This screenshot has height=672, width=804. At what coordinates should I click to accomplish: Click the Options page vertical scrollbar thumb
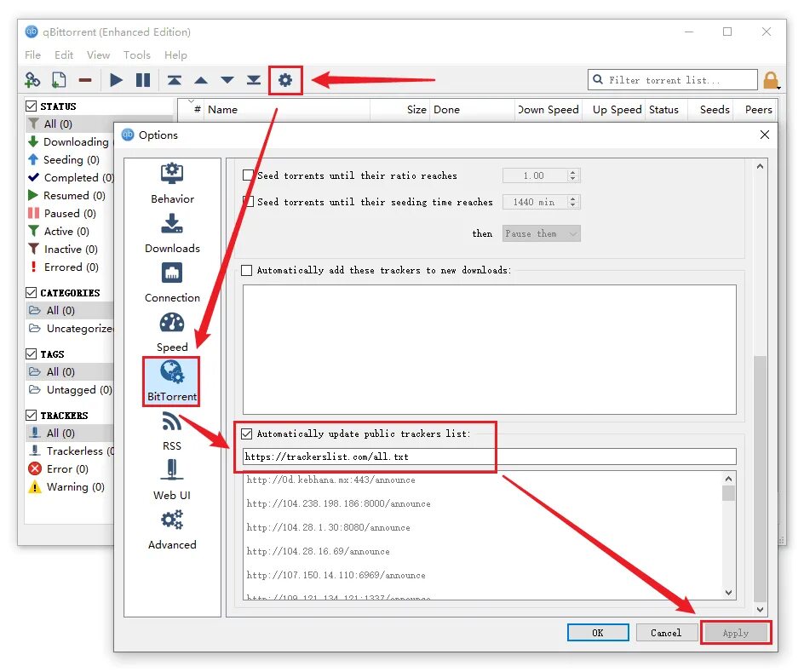point(760,480)
